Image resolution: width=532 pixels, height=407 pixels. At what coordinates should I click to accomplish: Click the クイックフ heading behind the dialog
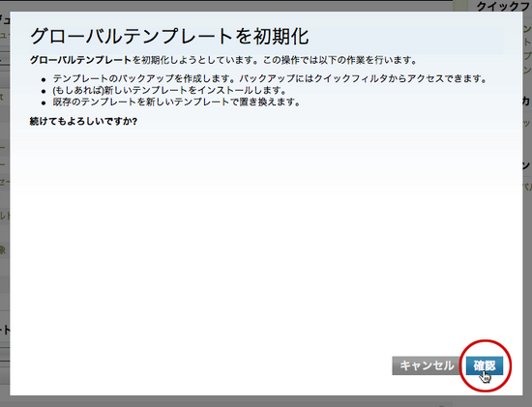(x=504, y=6)
